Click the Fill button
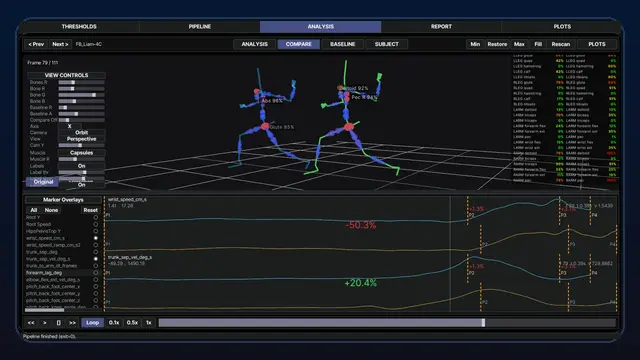The width and height of the screenshot is (640, 360). coord(538,44)
